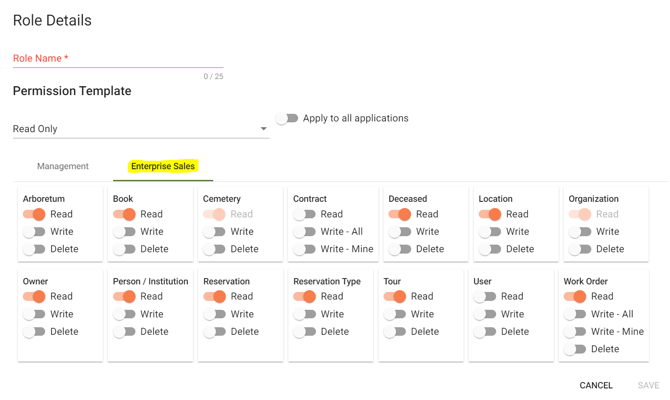Click the Role Name input field
The image size is (670, 400).
click(x=118, y=59)
